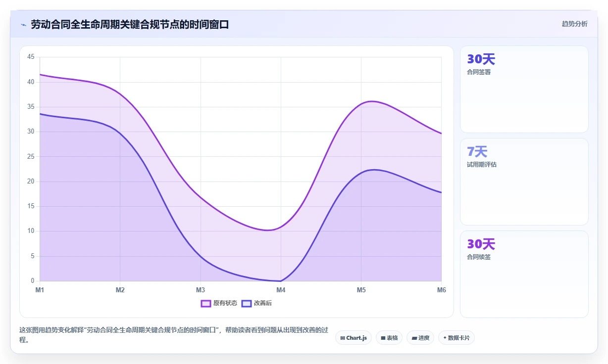Open the 趋势分析 label in header

point(574,24)
